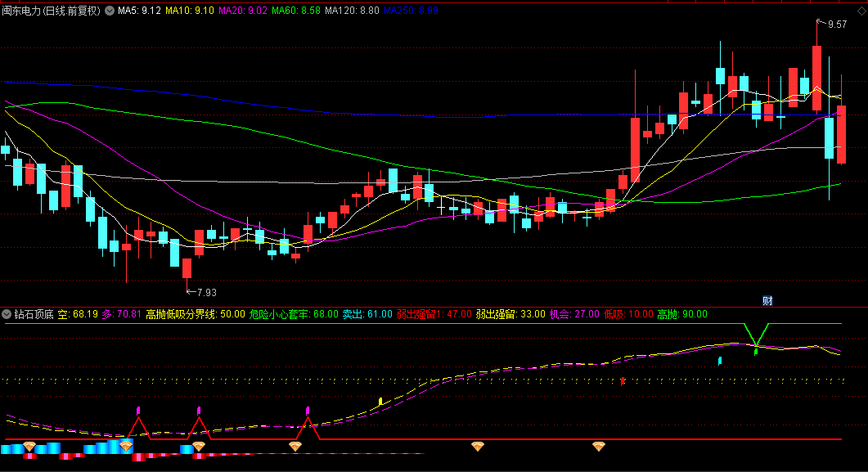Click the 卖出: 61.00 label
The height and width of the screenshot is (472, 868).
(367, 314)
